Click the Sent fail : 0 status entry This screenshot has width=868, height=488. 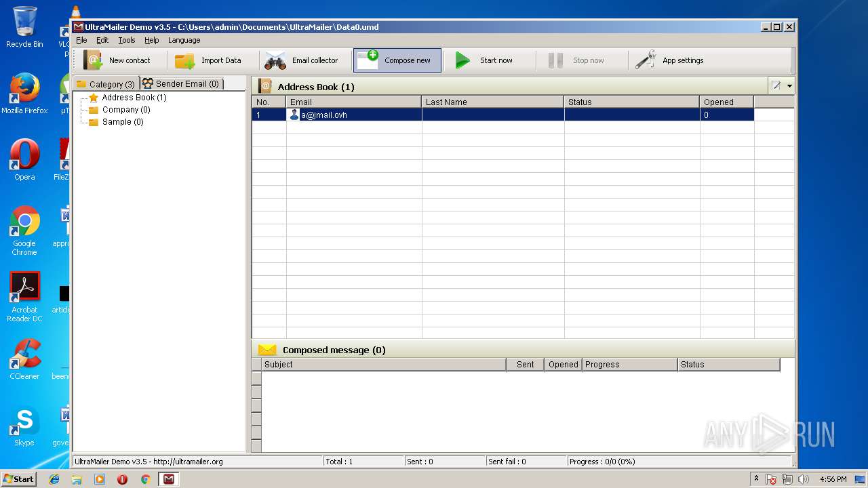click(507, 462)
